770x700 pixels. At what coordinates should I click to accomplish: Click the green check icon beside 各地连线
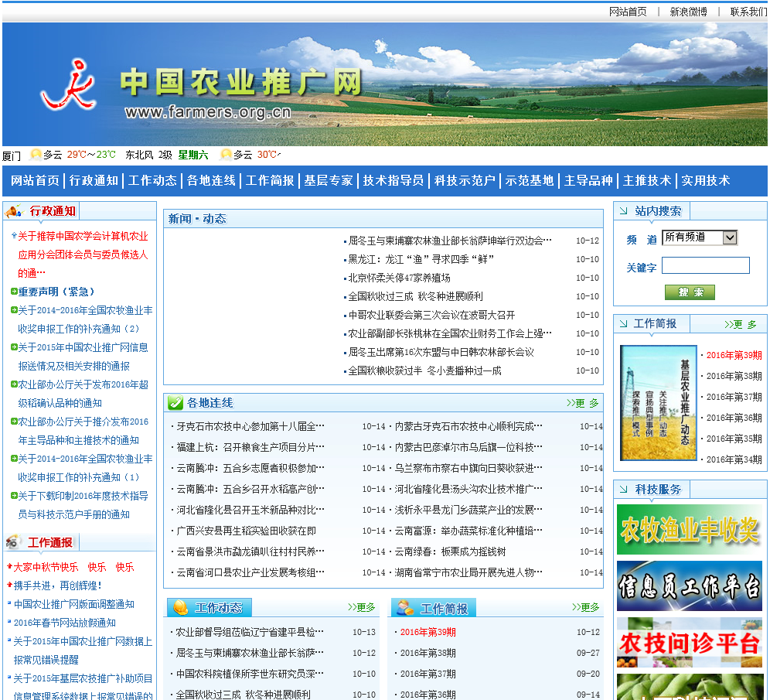click(175, 403)
